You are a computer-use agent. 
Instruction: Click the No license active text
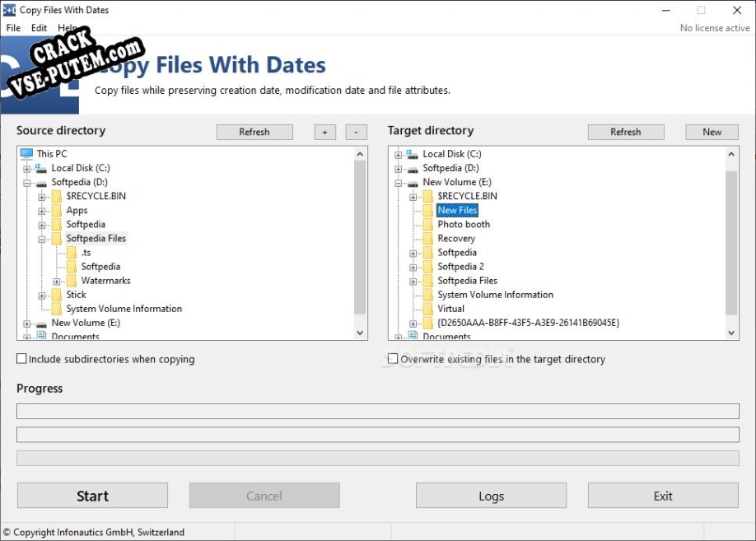click(x=715, y=28)
